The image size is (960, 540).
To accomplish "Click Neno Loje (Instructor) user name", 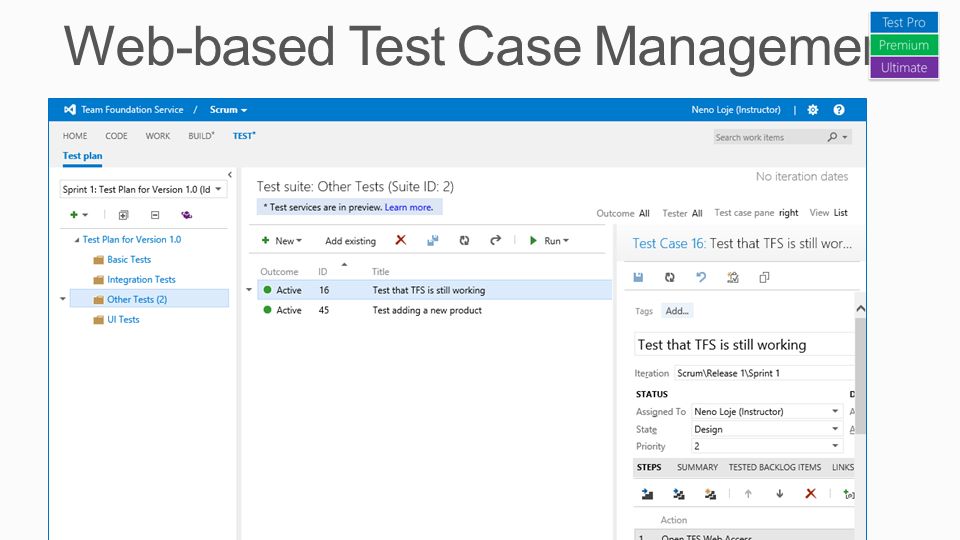I will tap(736, 110).
